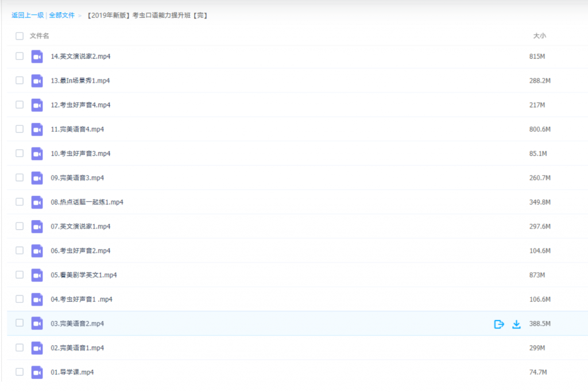Open file 09.完美语音3.mp4

click(78, 178)
